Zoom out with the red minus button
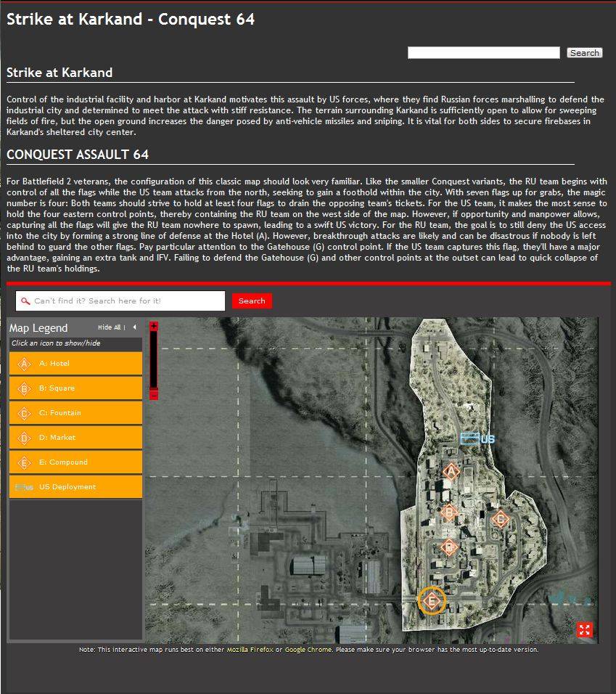Viewport: 616px width, 694px height. click(x=153, y=394)
